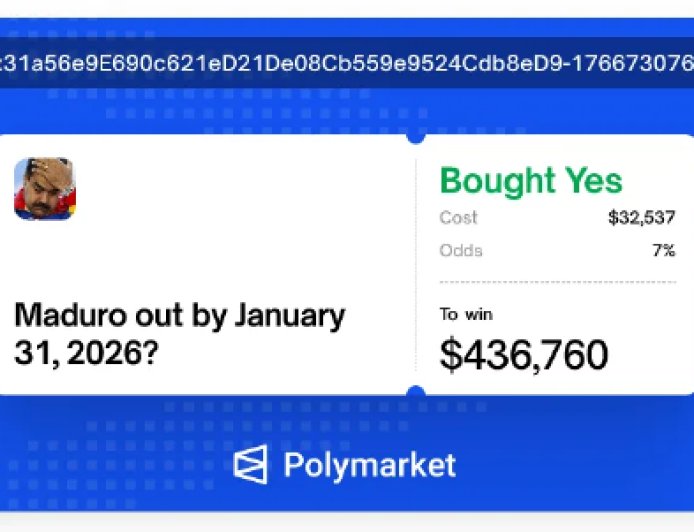The image size is (694, 532).
Task: Click the Polymarket logo icon
Action: point(251,465)
